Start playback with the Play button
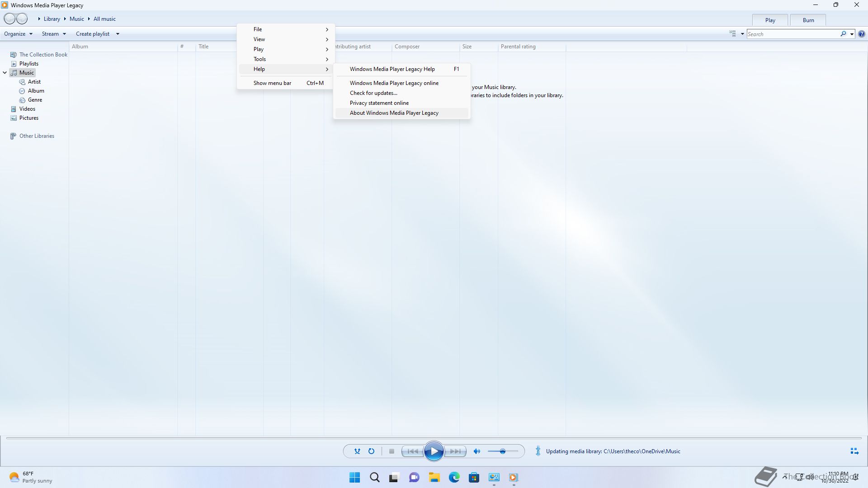 click(434, 451)
